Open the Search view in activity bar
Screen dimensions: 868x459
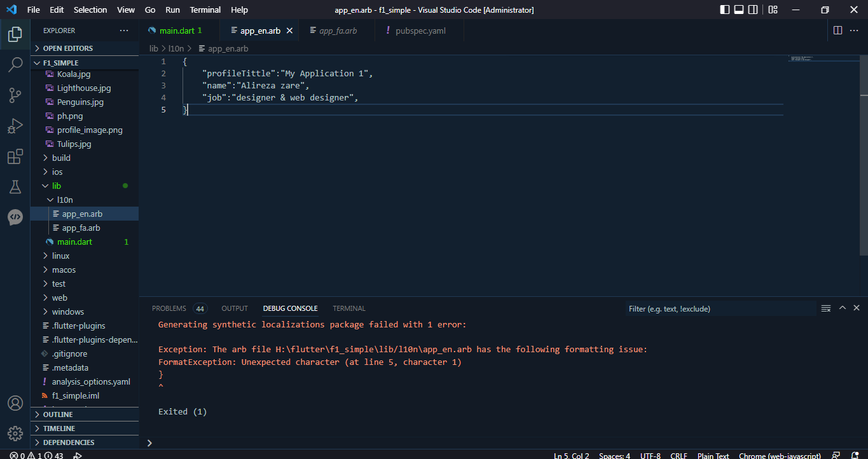point(15,64)
